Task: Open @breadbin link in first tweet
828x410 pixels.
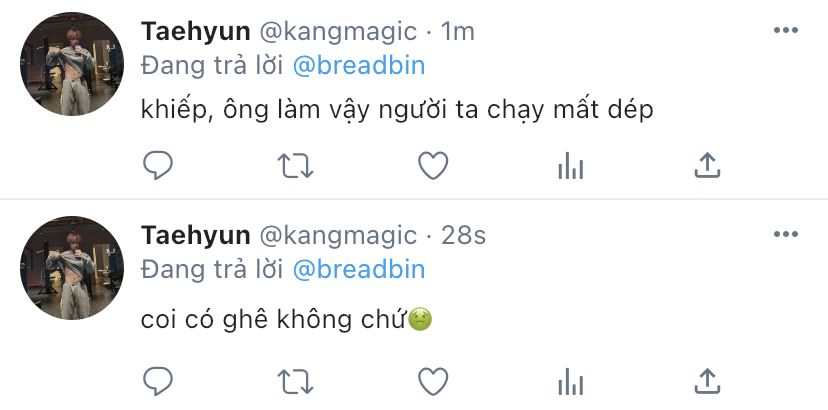Action: coord(359,66)
